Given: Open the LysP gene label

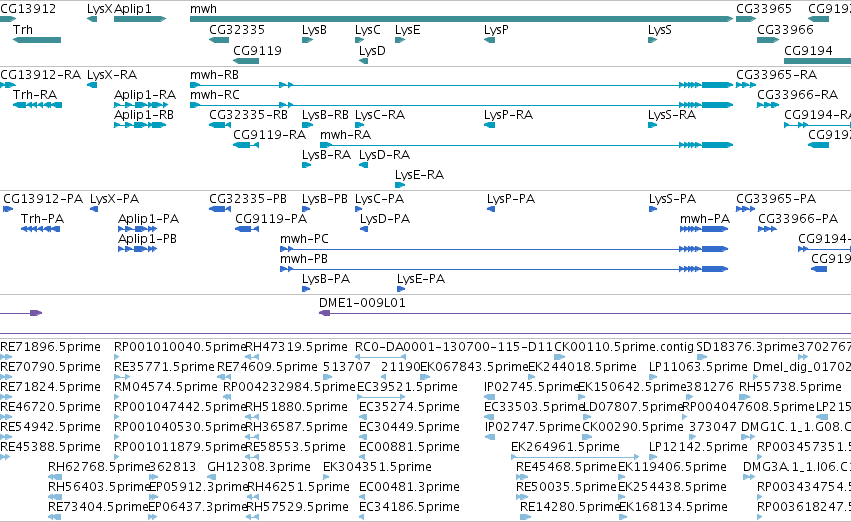Looking at the screenshot, I should click(496, 29).
